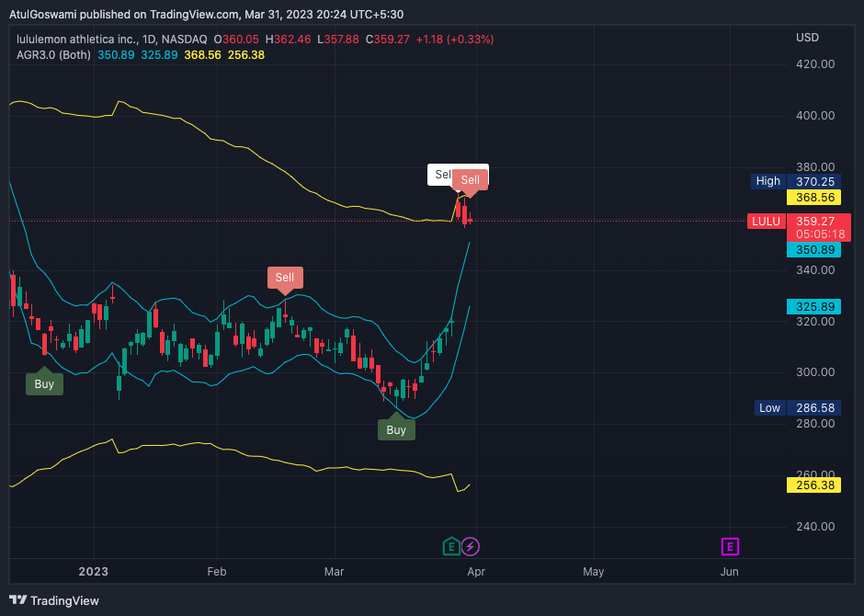This screenshot has width=864, height=616.
Task: Click the yellow indicator value 256.38 in legend
Action: tap(246, 55)
